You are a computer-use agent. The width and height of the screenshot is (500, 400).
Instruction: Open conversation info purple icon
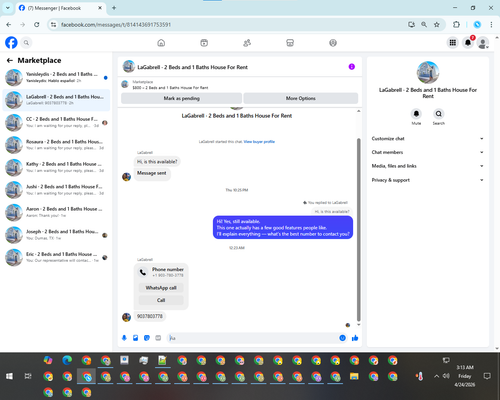tap(352, 67)
